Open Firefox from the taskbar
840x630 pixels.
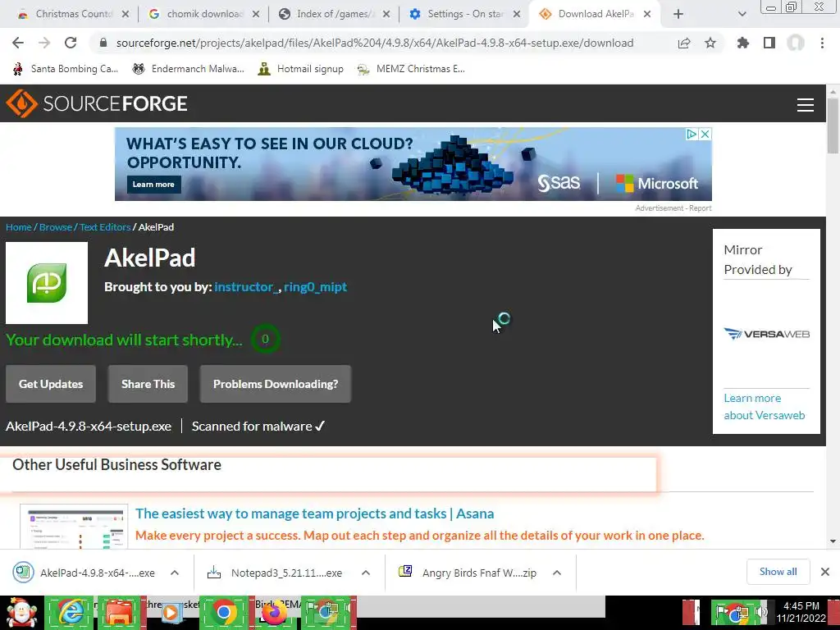tap(274, 613)
